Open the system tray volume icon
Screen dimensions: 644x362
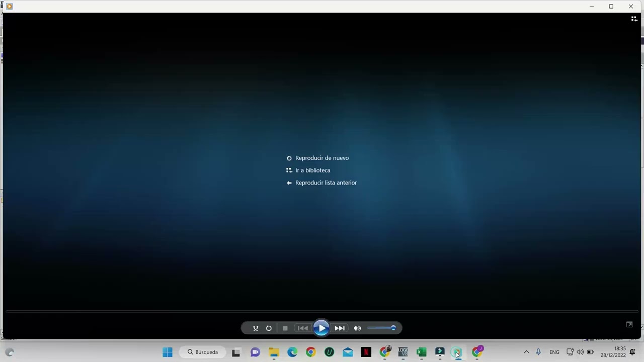click(x=580, y=352)
